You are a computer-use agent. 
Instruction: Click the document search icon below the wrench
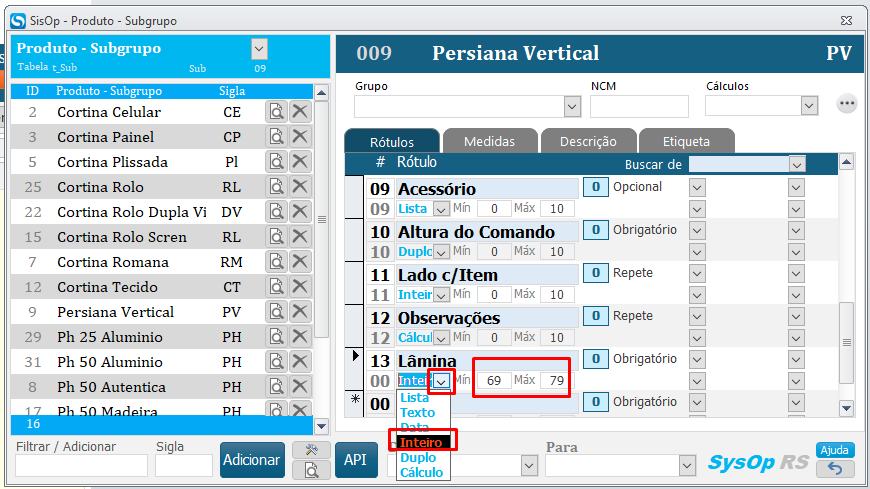tap(311, 469)
